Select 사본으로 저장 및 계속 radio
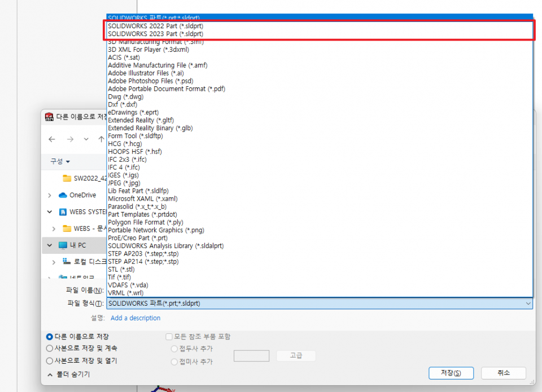The image size is (542, 392). click(x=50, y=349)
